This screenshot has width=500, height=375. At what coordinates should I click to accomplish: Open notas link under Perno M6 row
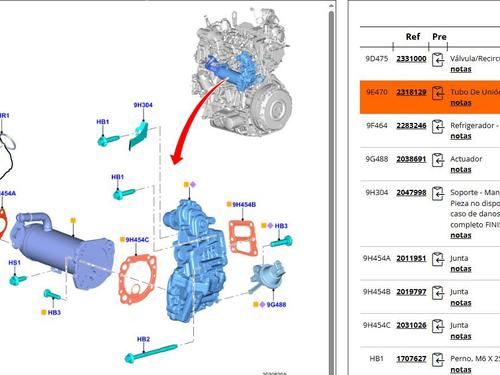tap(461, 369)
